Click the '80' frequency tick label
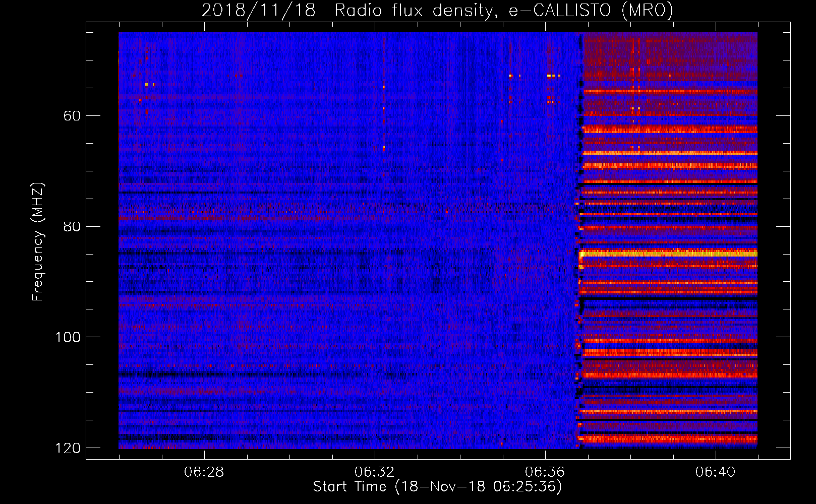 [72, 226]
